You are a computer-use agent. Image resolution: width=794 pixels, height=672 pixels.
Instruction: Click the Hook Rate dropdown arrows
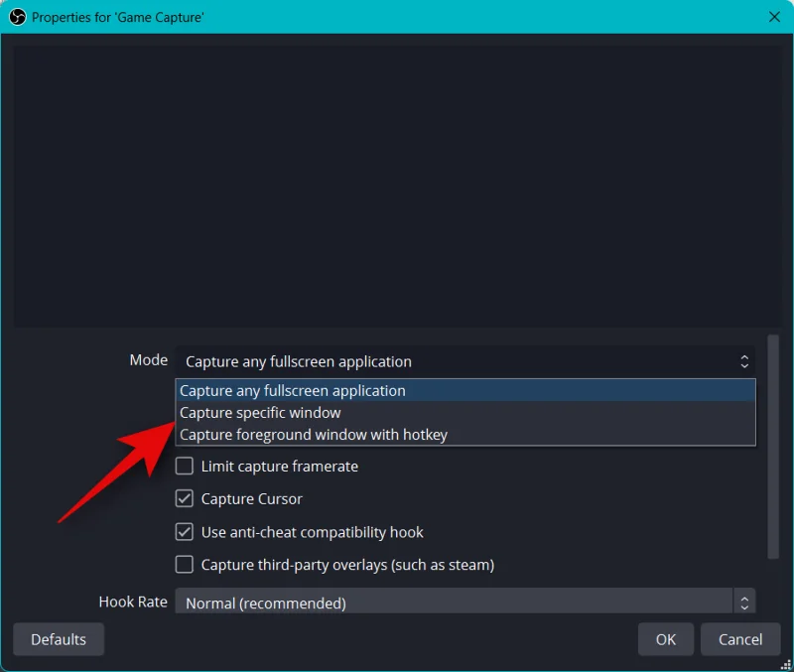[744, 603]
